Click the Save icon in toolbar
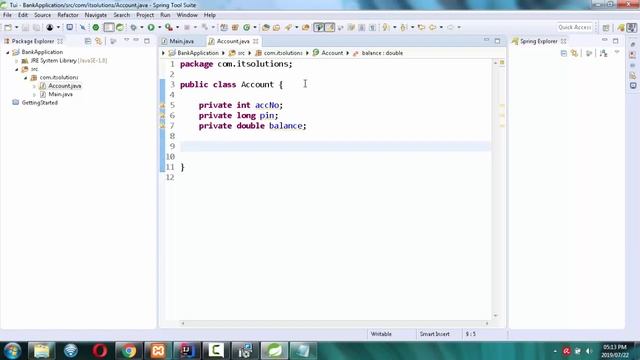 click(x=25, y=27)
